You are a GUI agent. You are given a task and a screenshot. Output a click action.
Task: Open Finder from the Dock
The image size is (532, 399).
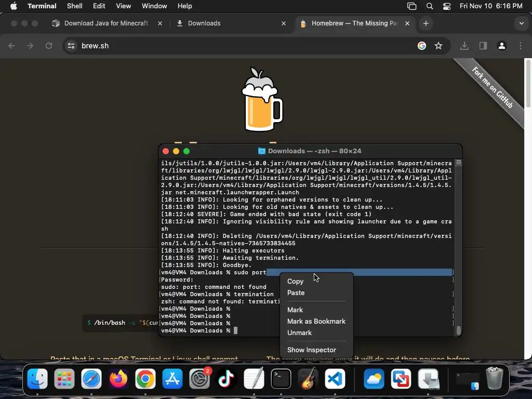pyautogui.click(x=37, y=379)
